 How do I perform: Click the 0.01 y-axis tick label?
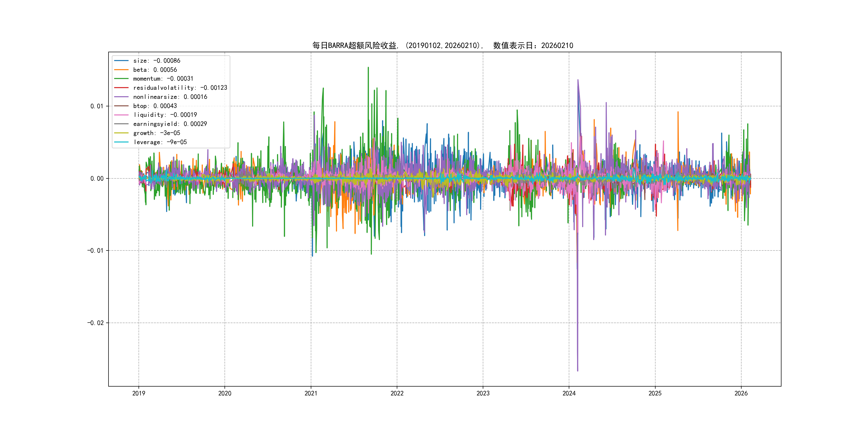pyautogui.click(x=97, y=106)
